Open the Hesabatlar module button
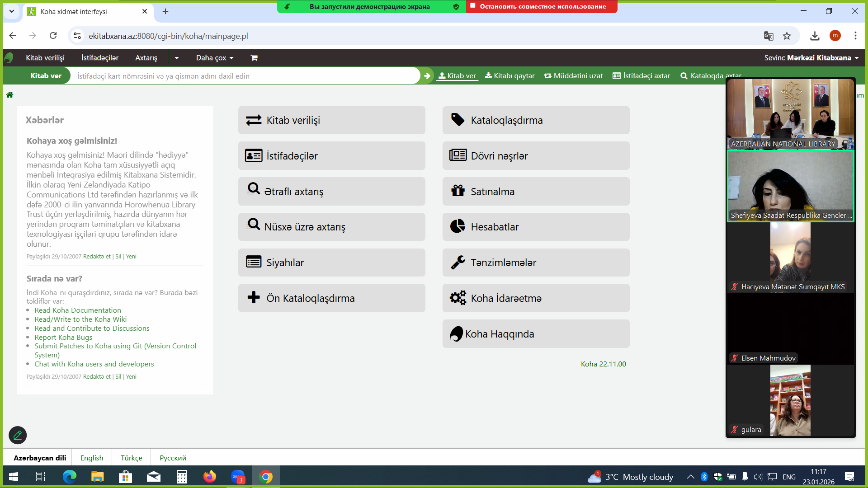This screenshot has width=868, height=488. tap(536, 227)
